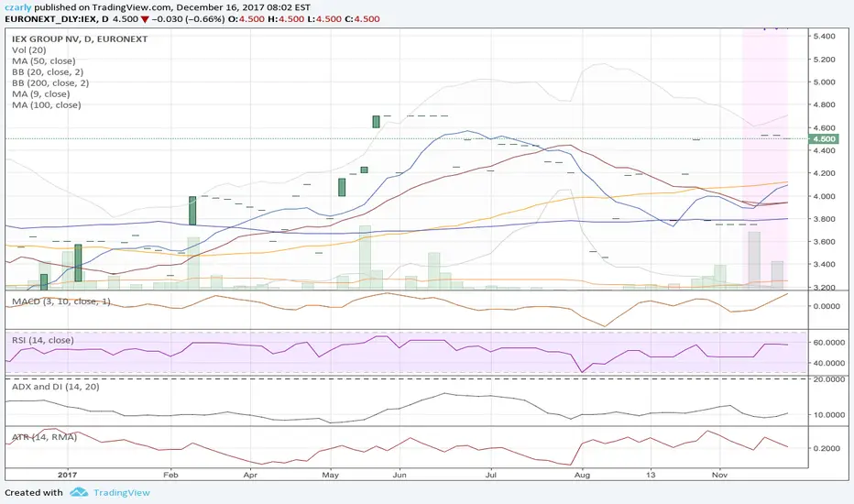
Task: Click the 60.0000 RSI axis value
Action: coord(827,342)
